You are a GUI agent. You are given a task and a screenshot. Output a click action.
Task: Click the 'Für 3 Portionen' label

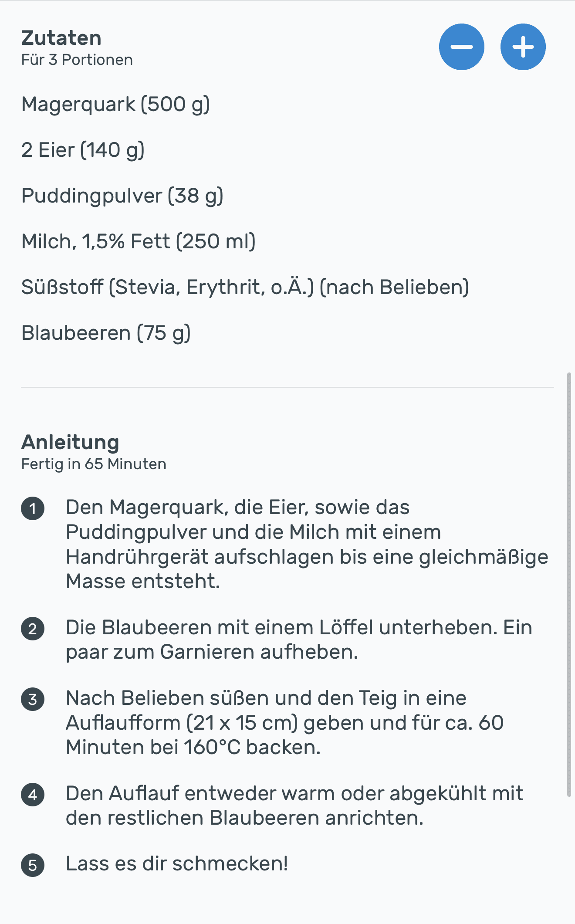(77, 60)
